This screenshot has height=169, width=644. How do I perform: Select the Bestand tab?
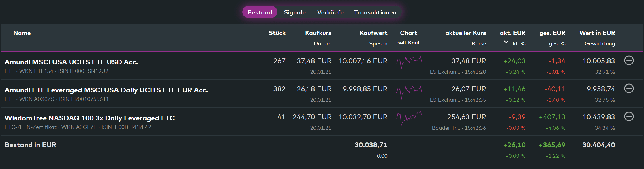[260, 12]
